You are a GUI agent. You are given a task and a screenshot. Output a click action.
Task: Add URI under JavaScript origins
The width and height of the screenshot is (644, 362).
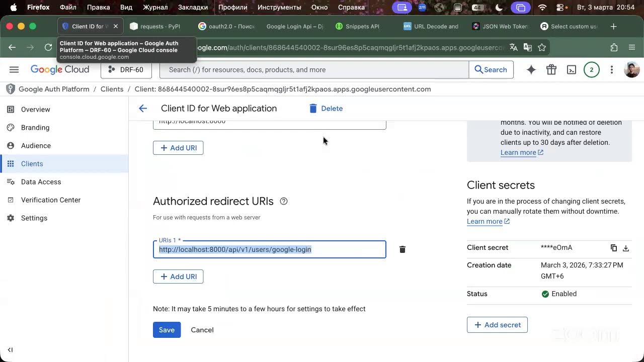[x=178, y=148]
